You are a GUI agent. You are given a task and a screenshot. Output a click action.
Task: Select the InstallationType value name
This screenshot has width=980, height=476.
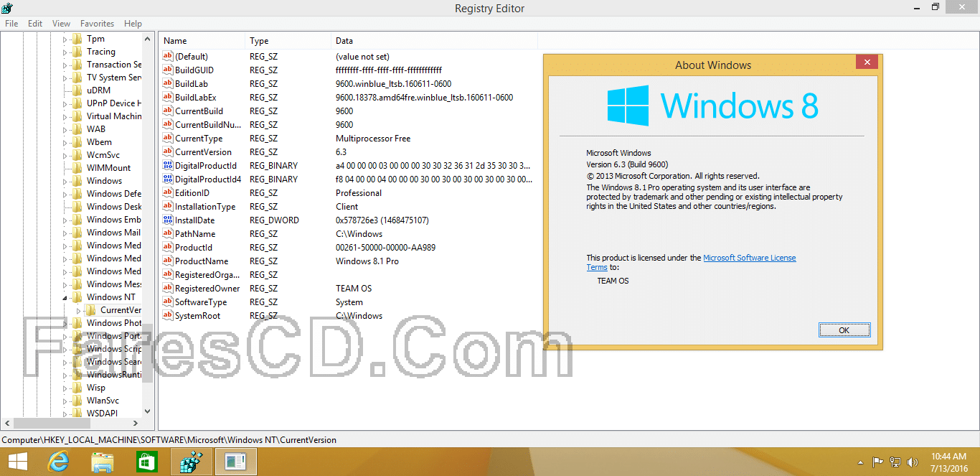point(205,207)
